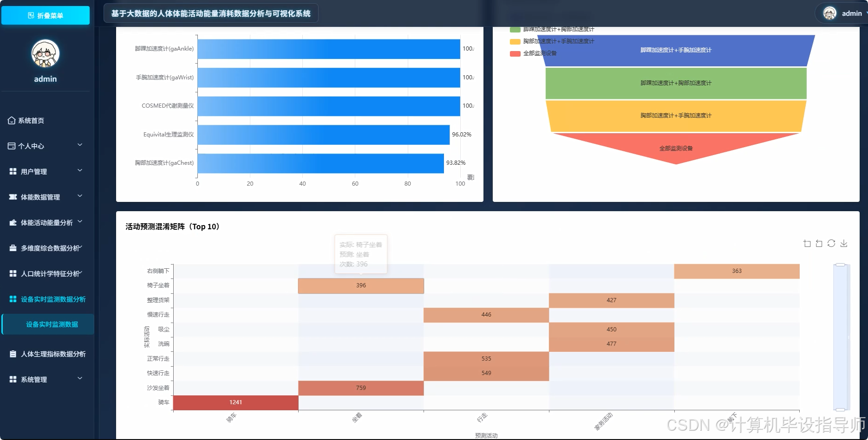This screenshot has width=868, height=440.
Task: Click the 脚踝加速度计(gaAnkle) bar
Action: coord(329,49)
